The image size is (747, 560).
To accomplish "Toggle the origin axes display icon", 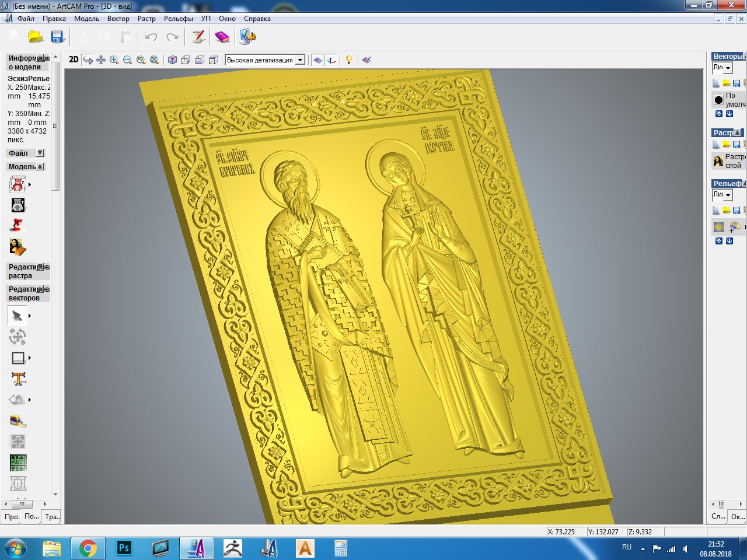I will click(331, 60).
